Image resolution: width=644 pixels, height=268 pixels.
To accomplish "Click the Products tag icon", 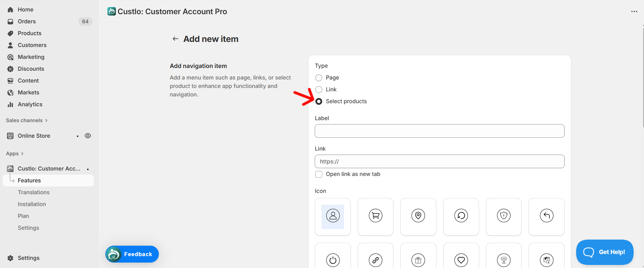I will tap(10, 33).
